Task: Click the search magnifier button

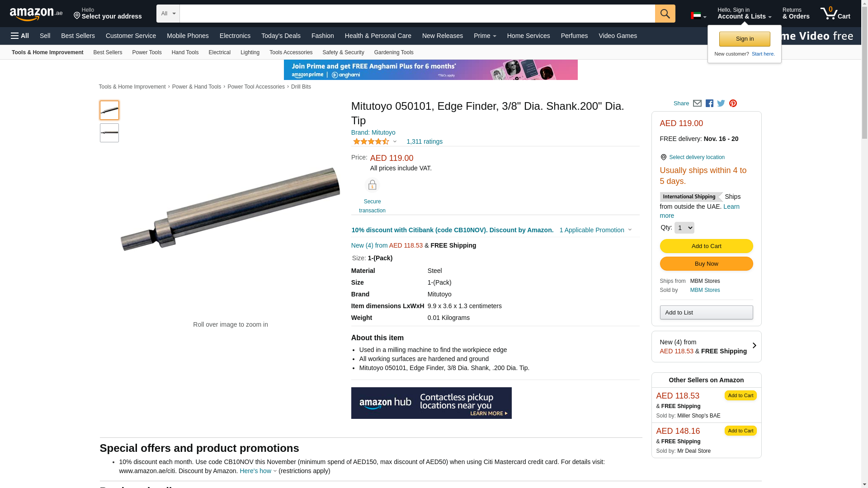Action: tap(665, 14)
